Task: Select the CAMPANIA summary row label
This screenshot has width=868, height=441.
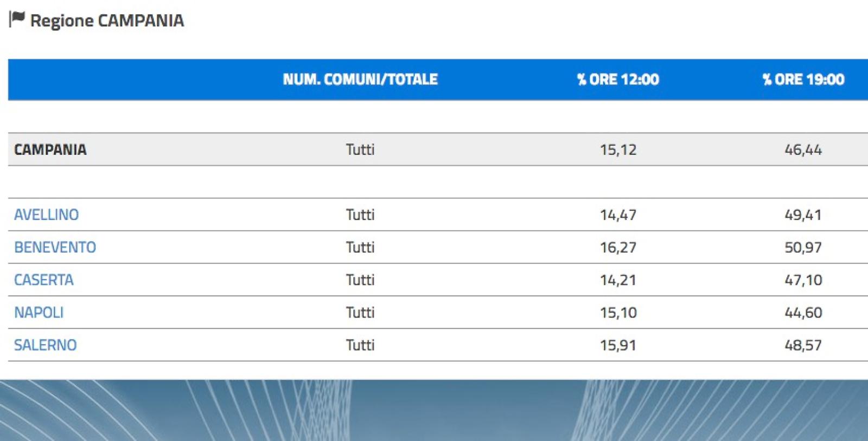Action: pos(50,150)
